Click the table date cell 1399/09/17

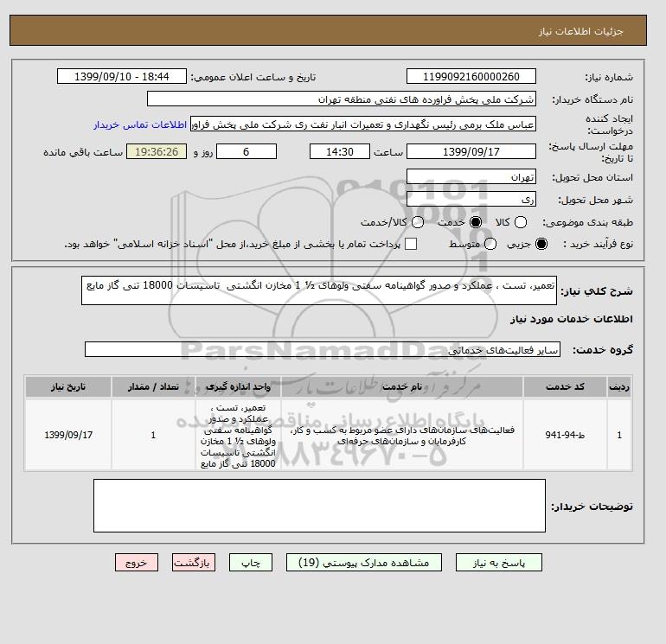[68, 435]
